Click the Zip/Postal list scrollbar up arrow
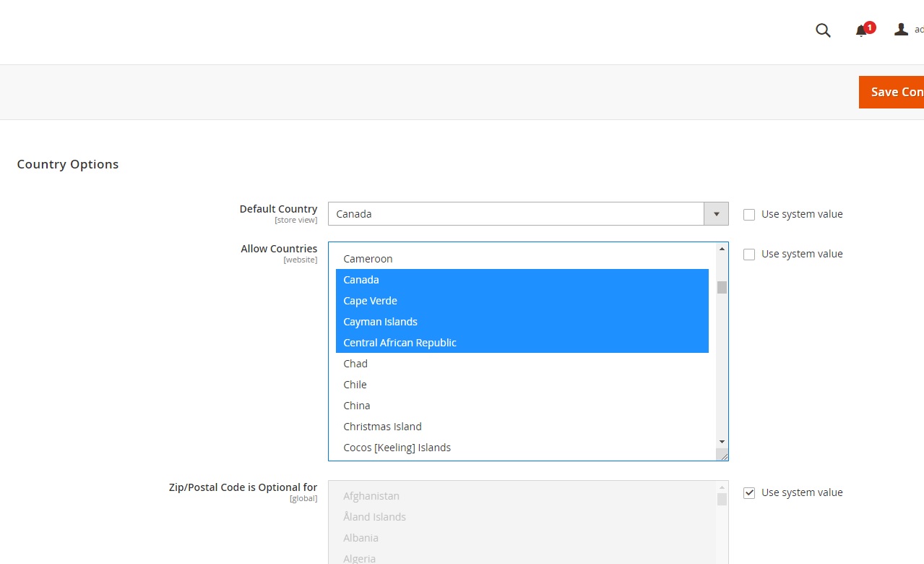Image resolution: width=924 pixels, height=564 pixels. click(x=721, y=489)
